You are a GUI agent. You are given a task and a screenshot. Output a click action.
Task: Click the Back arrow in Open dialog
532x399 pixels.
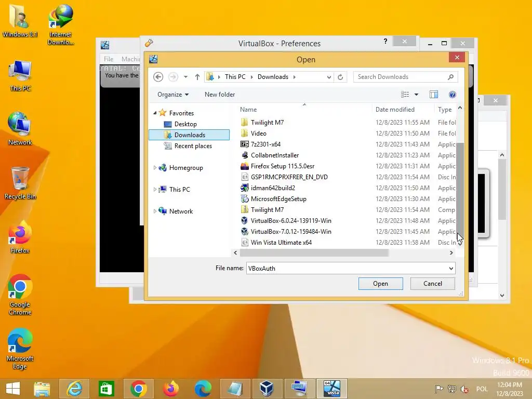coord(158,77)
